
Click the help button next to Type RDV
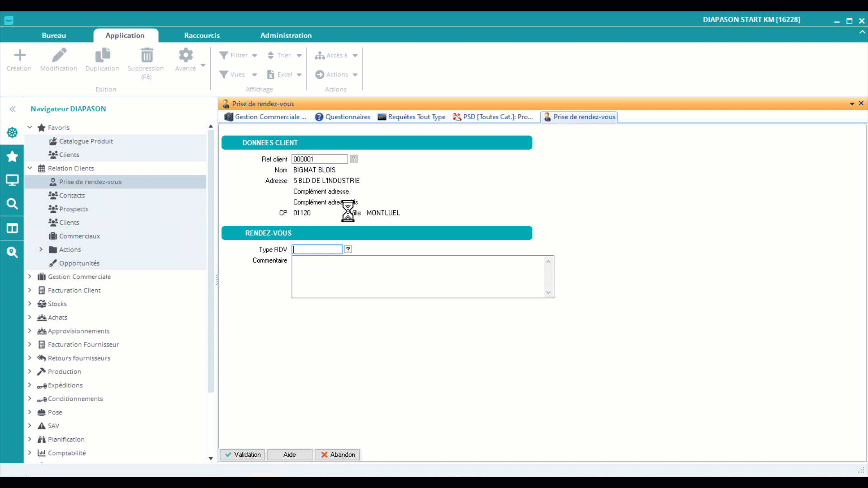pyautogui.click(x=348, y=249)
